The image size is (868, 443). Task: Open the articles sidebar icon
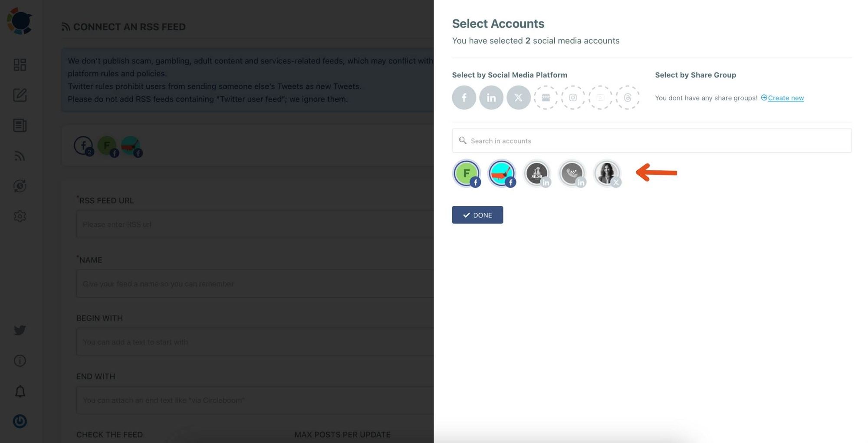[20, 126]
